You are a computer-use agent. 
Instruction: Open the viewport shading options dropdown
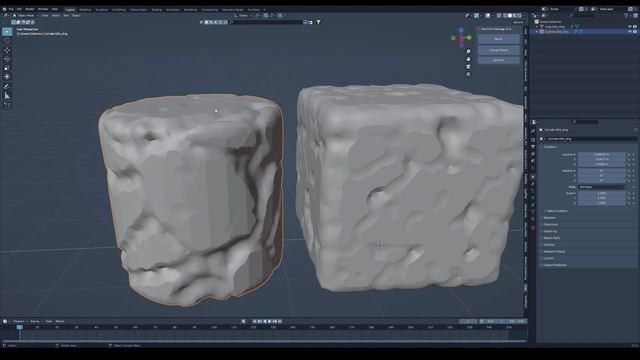pos(525,16)
